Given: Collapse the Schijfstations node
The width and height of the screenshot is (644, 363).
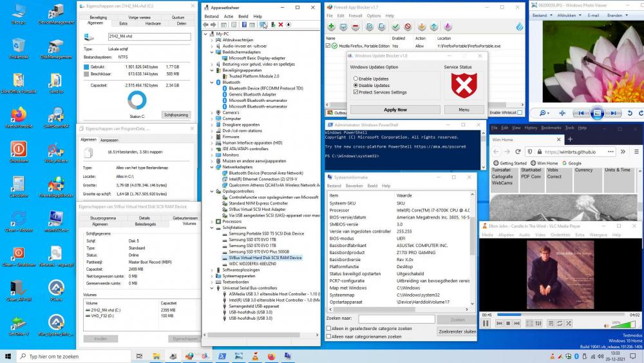Looking at the screenshot, I should tap(212, 228).
